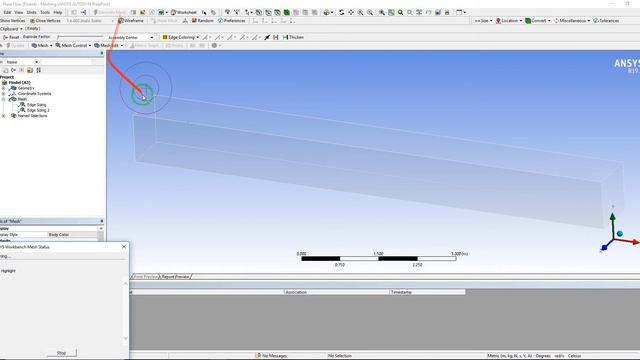Click the Association column header
Image resolution: width=640 pixels, height=360 pixels.
[x=337, y=292]
